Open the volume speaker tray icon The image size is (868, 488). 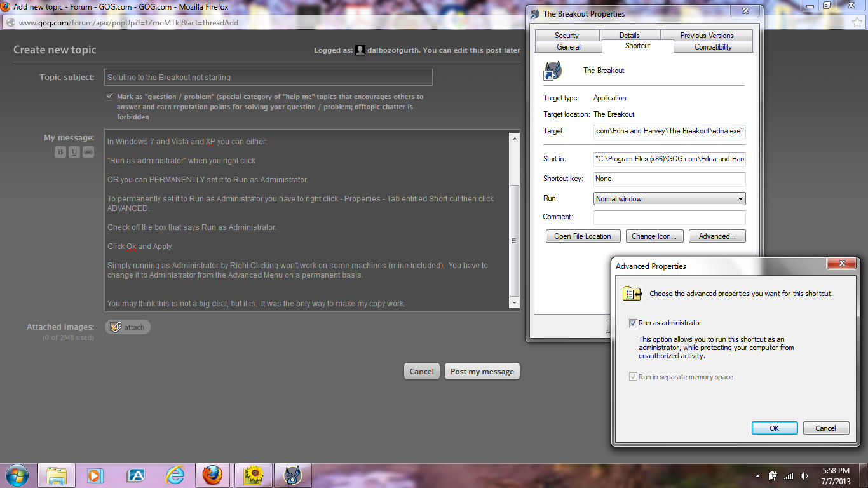pyautogui.click(x=804, y=476)
